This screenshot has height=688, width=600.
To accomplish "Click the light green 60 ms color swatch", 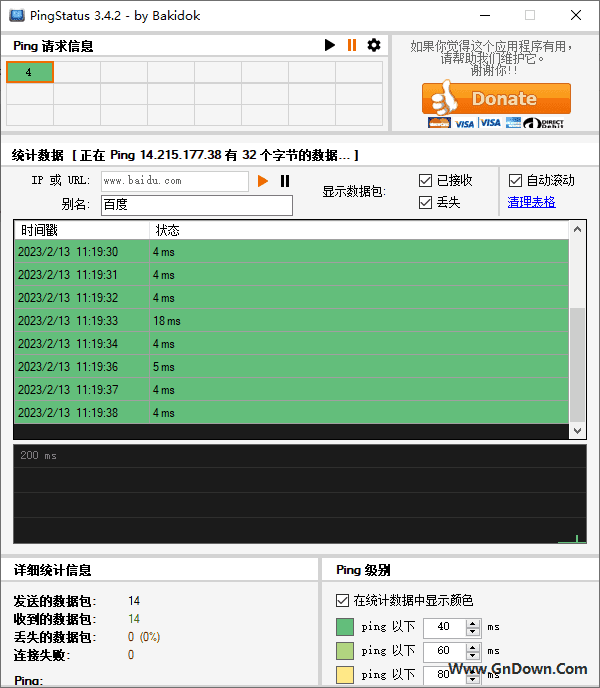I will [x=345, y=651].
